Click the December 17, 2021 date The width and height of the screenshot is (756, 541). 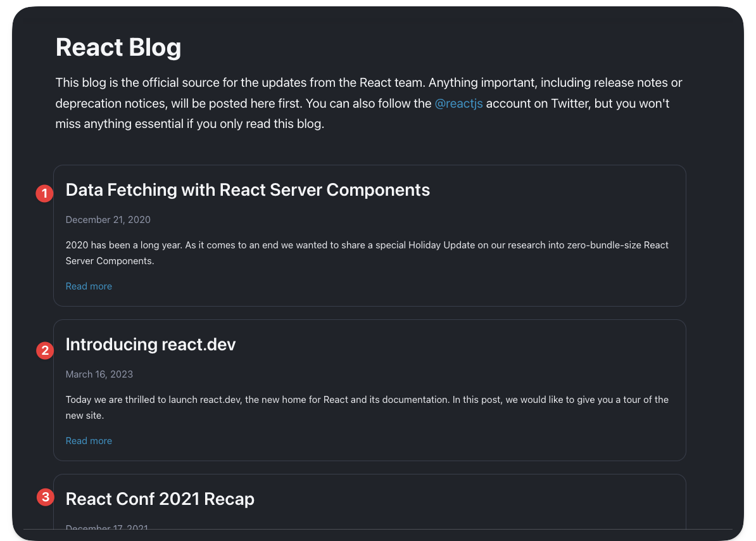[107, 527]
